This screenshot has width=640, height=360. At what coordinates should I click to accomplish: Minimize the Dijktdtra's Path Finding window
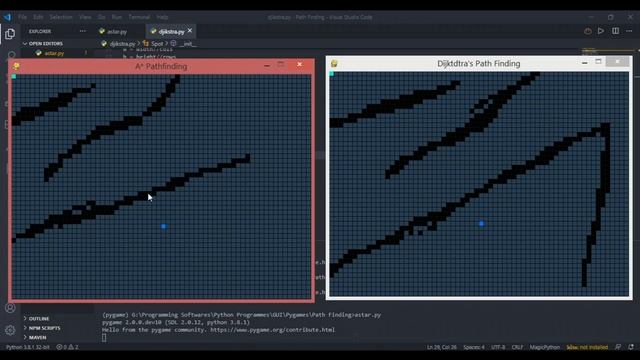click(x=584, y=62)
